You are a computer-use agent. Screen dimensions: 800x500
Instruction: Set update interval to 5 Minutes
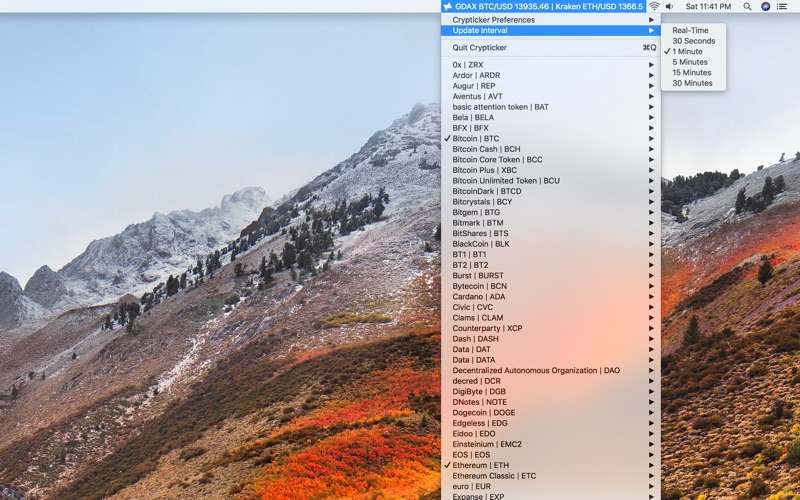pyautogui.click(x=689, y=62)
